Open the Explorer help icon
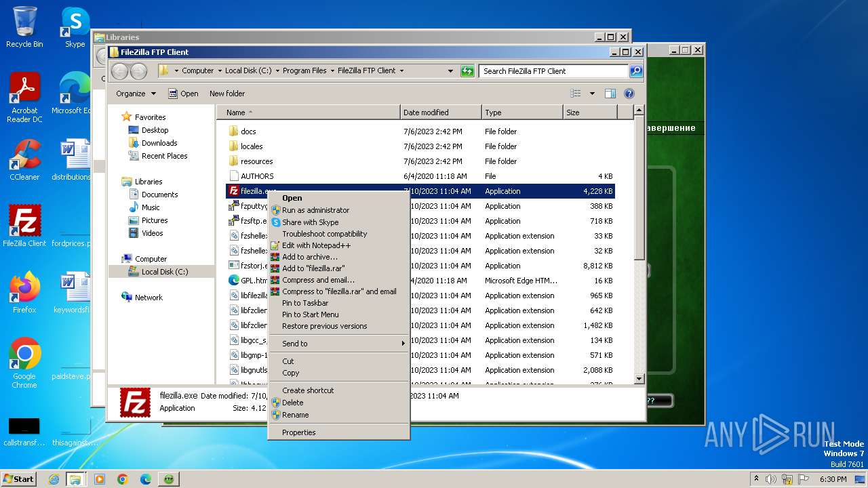 tap(629, 94)
